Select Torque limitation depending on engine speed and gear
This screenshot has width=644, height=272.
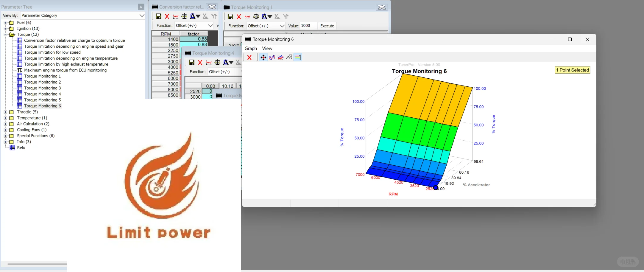[74, 46]
